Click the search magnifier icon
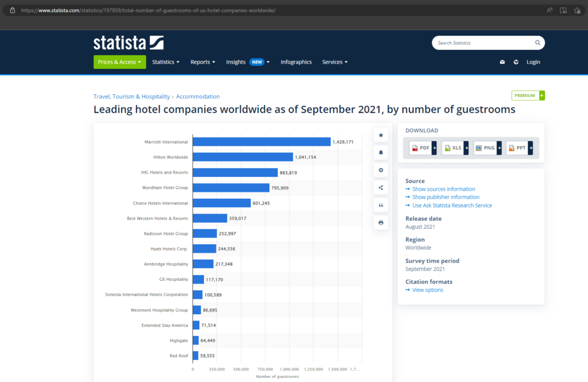 537,43
